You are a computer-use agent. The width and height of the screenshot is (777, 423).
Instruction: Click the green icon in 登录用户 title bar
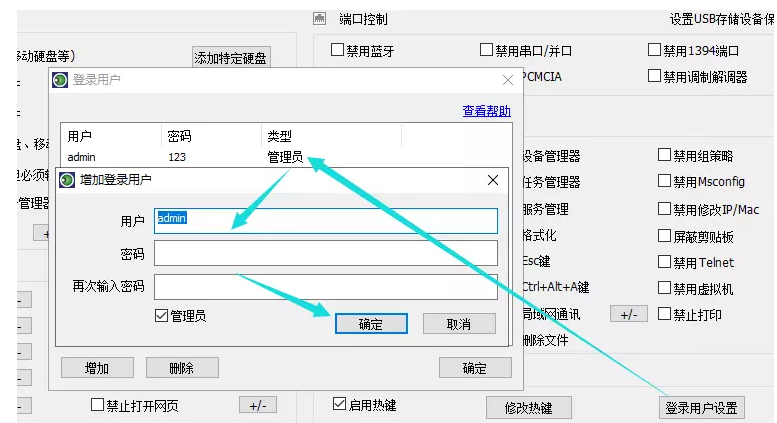coord(60,80)
